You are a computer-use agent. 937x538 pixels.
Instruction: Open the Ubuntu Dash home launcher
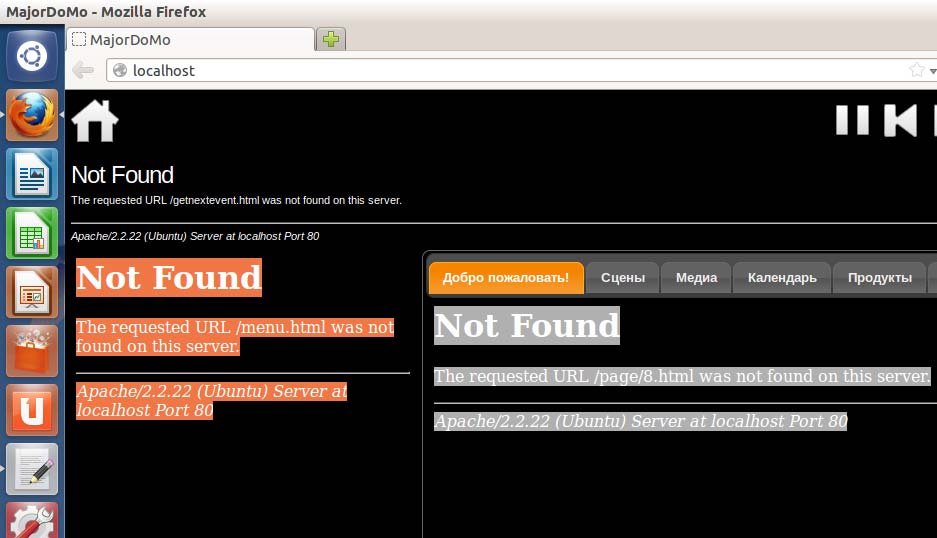32,56
